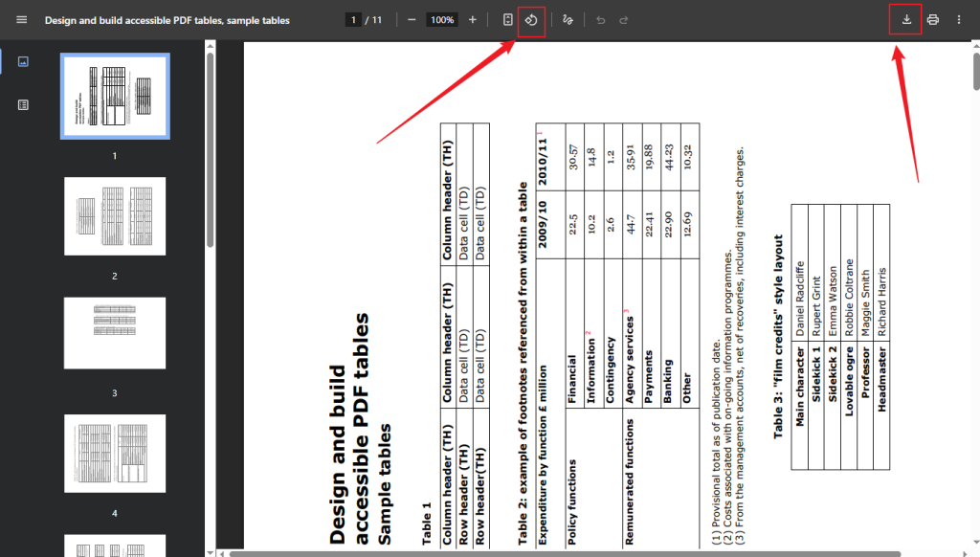Edit the 100% zoom value
980x557 pixels.
441,19
